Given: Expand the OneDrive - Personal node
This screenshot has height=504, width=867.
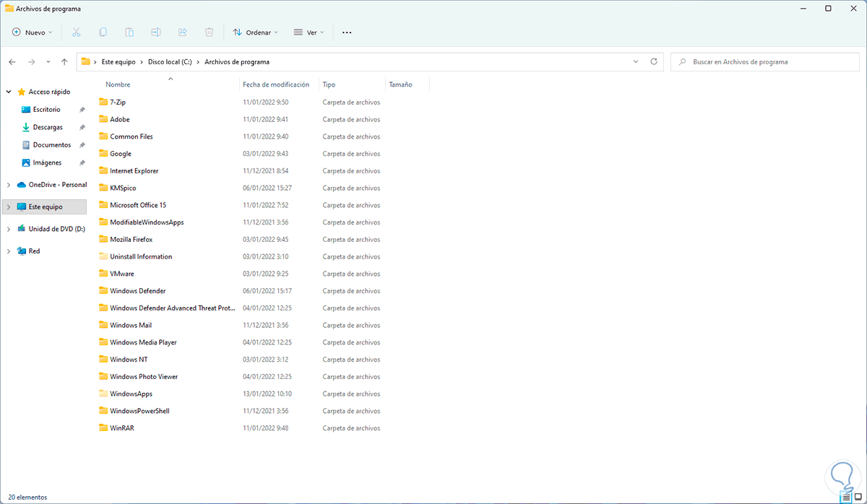Looking at the screenshot, I should [x=9, y=185].
